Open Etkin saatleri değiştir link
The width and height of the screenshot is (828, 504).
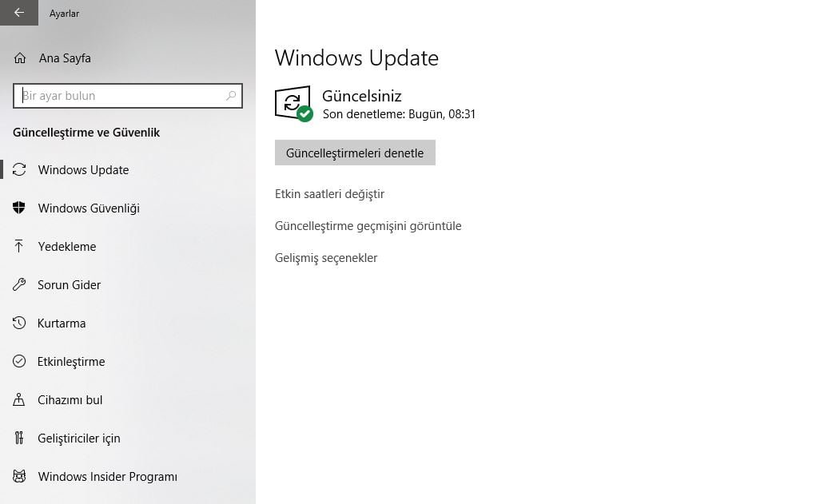tap(329, 194)
